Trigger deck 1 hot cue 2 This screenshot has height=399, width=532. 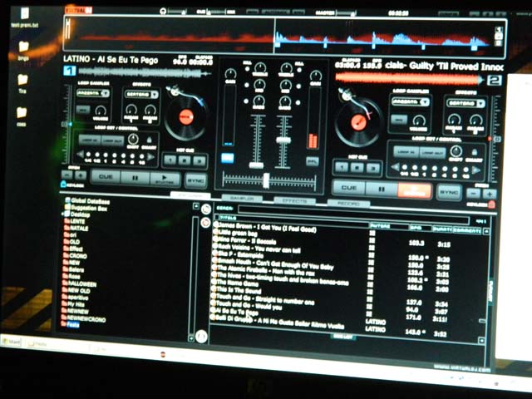click(x=185, y=160)
